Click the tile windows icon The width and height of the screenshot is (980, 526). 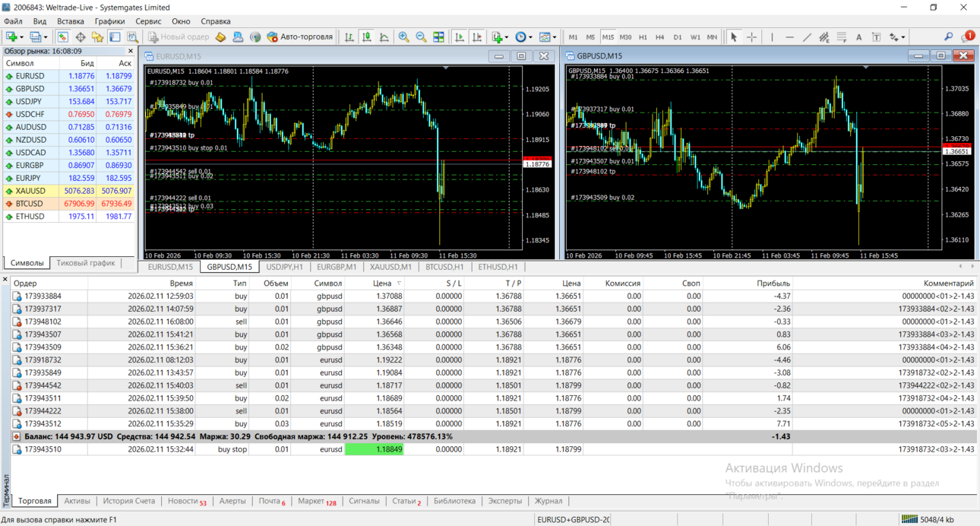438,36
